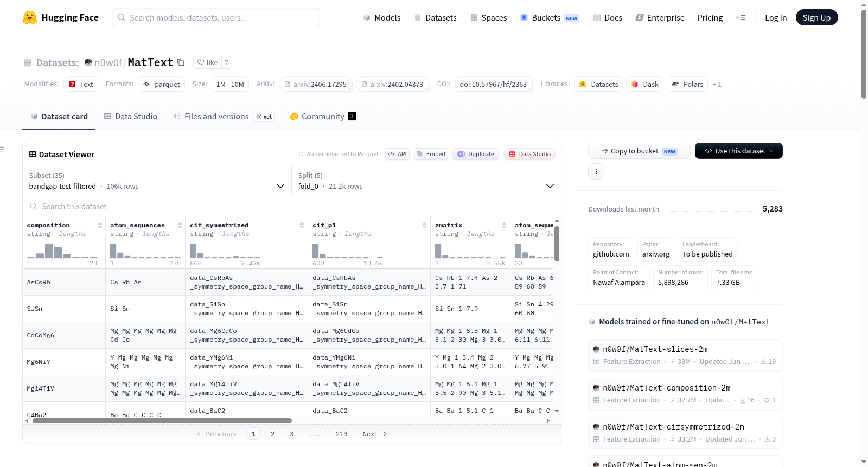Switch to the Data Studio tab

pos(131,116)
